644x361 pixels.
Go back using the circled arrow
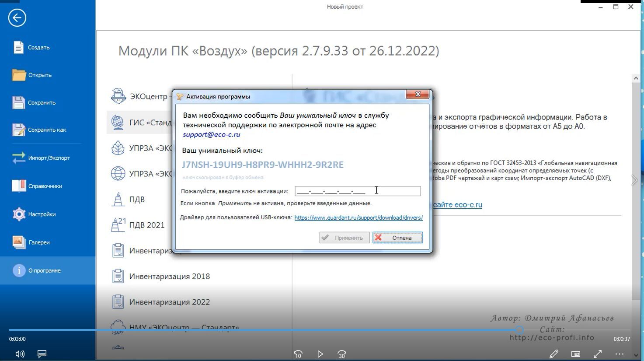[17, 18]
